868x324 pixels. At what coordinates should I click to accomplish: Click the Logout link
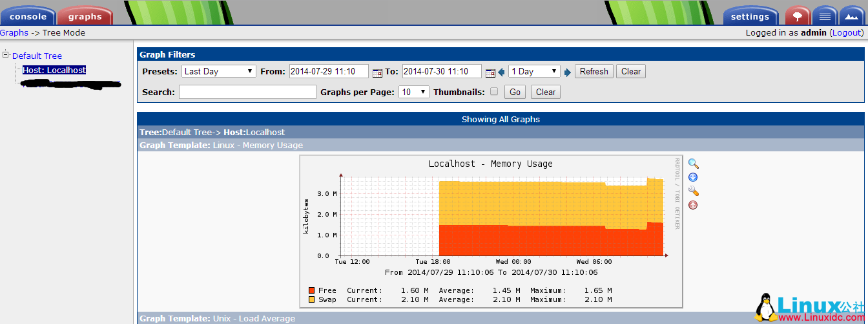click(846, 33)
